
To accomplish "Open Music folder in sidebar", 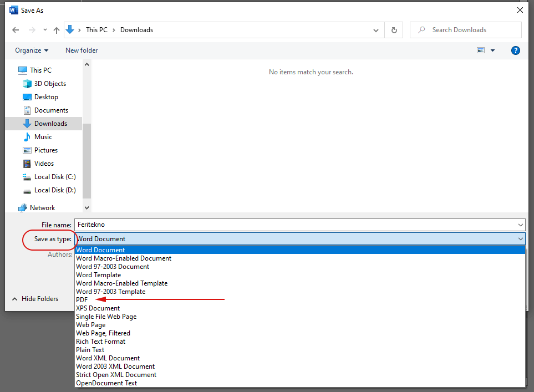I will pyautogui.click(x=43, y=136).
